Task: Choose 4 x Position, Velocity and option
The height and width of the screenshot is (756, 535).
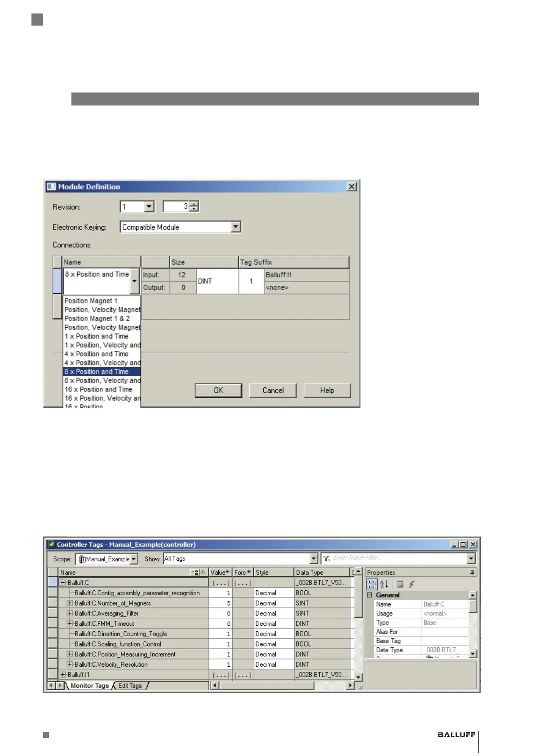Action: tap(102, 363)
